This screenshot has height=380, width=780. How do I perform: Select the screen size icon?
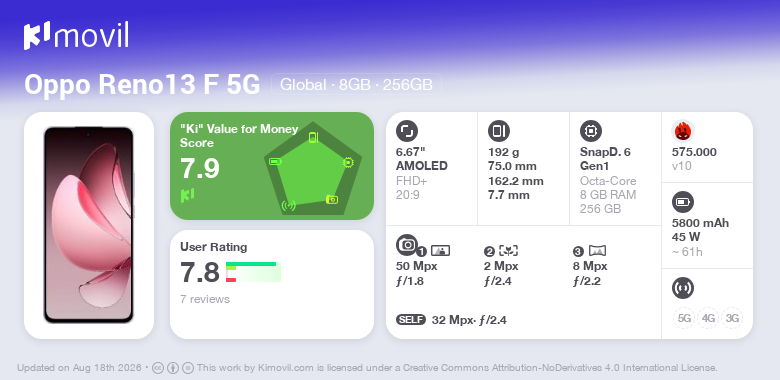tap(407, 131)
